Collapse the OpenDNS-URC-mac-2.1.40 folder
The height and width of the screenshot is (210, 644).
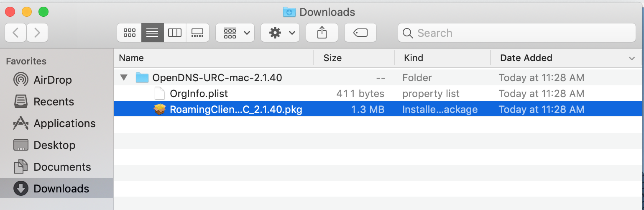(x=123, y=77)
